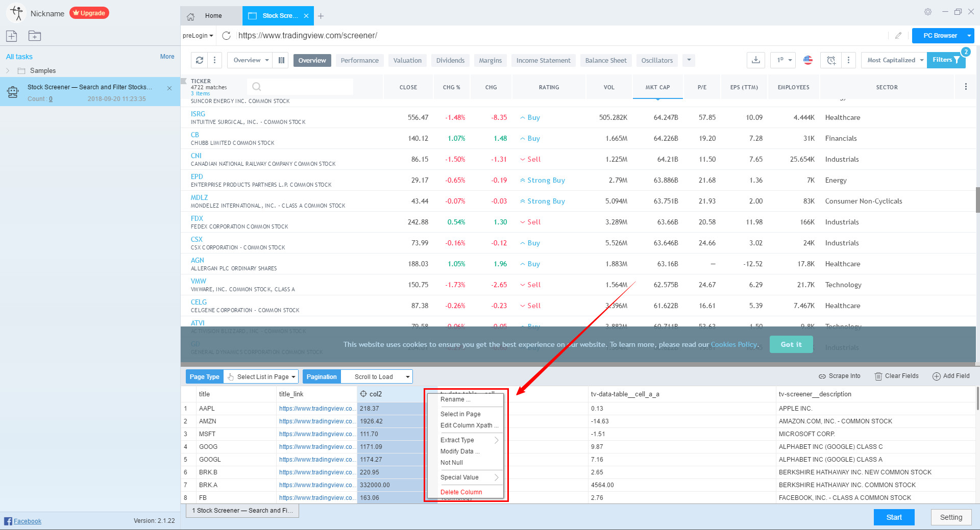The height and width of the screenshot is (530, 980).
Task: Select the Page Type label button
Action: [204, 376]
